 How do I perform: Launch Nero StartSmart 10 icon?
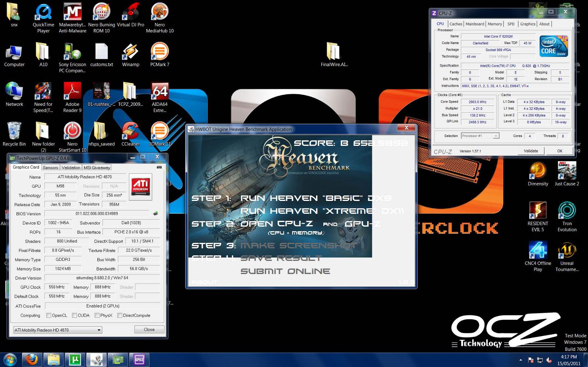(72, 137)
